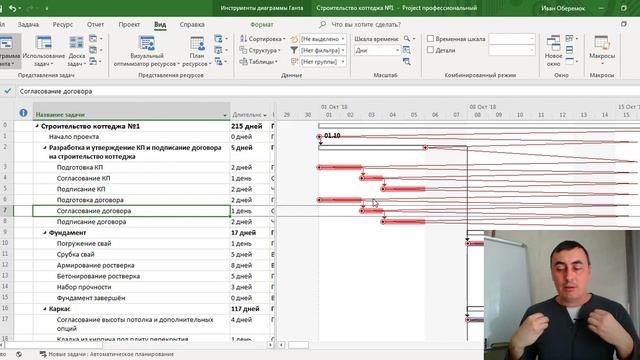Click the Network Diagram small icon

click(x=93, y=39)
